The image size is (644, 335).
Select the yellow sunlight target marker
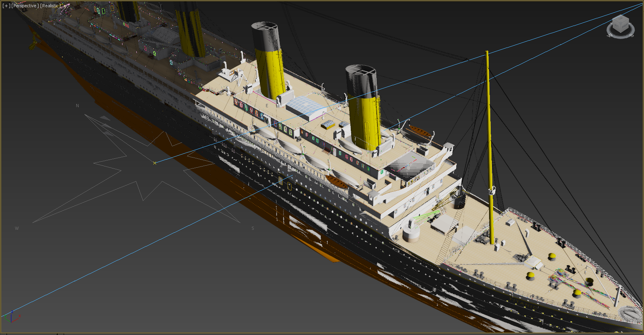point(155,163)
